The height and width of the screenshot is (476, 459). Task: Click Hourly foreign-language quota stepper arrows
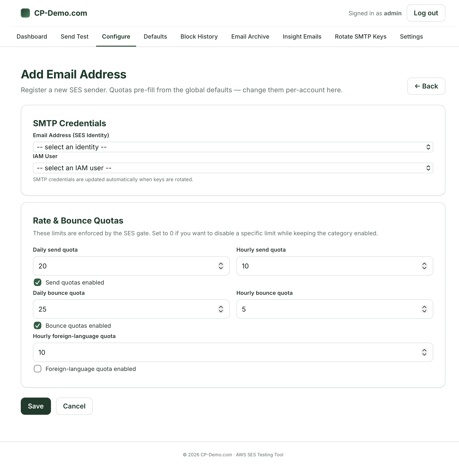pyautogui.click(x=424, y=352)
